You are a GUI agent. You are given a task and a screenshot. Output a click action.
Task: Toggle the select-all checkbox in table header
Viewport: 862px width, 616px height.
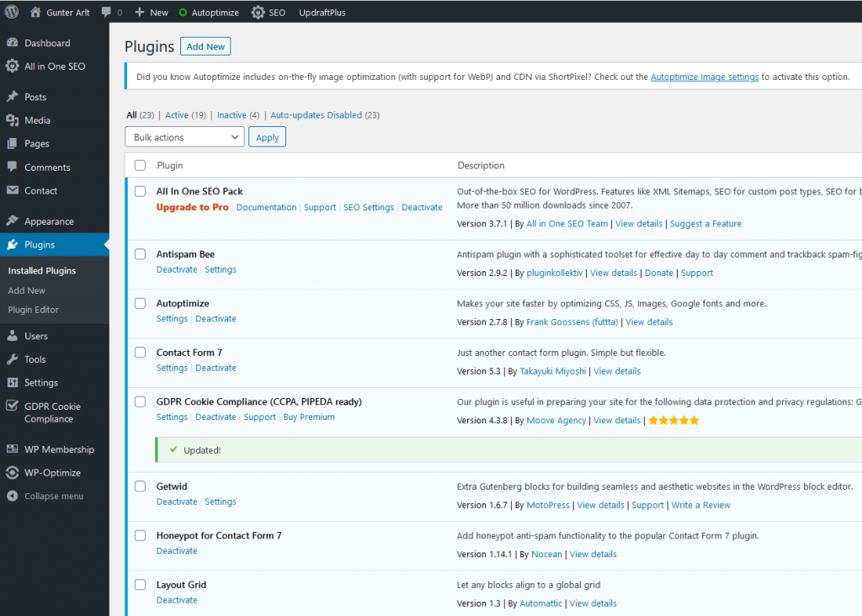[141, 166]
